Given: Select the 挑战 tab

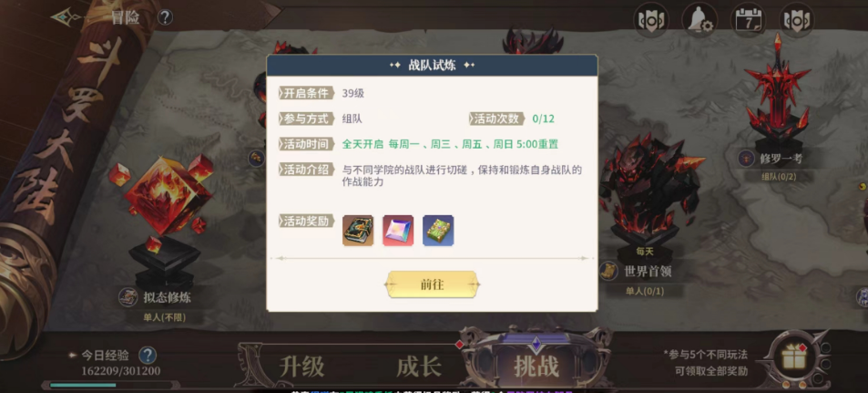Looking at the screenshot, I should pyautogui.click(x=536, y=366).
